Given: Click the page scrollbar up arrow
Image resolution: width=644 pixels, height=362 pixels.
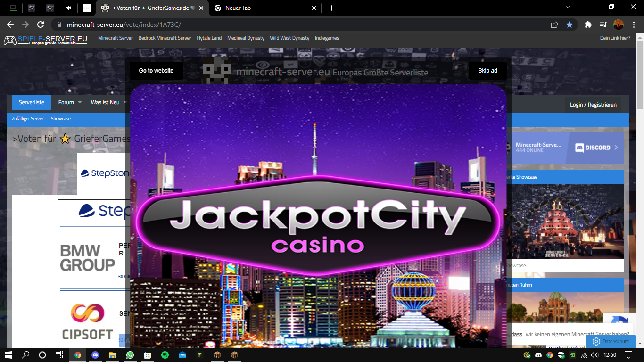Looking at the screenshot, I should point(640,36).
